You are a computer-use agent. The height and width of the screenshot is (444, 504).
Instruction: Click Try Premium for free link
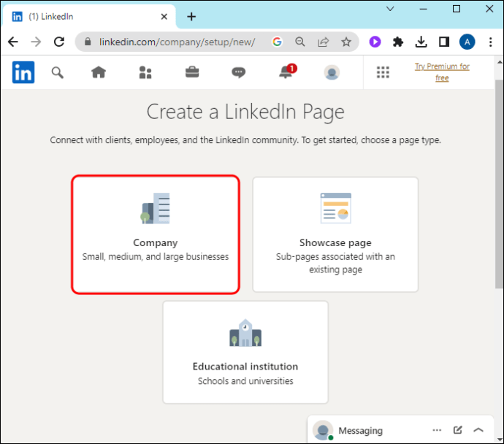(x=442, y=72)
